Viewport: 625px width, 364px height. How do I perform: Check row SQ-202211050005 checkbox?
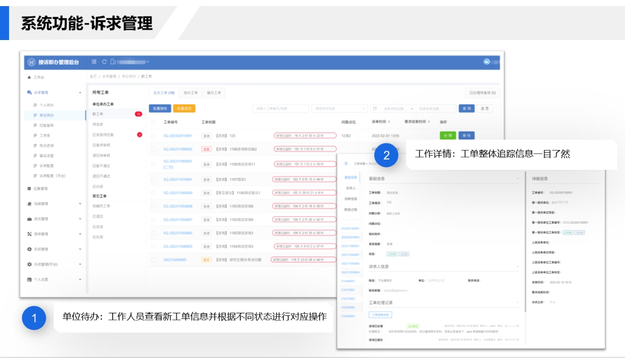(153, 233)
